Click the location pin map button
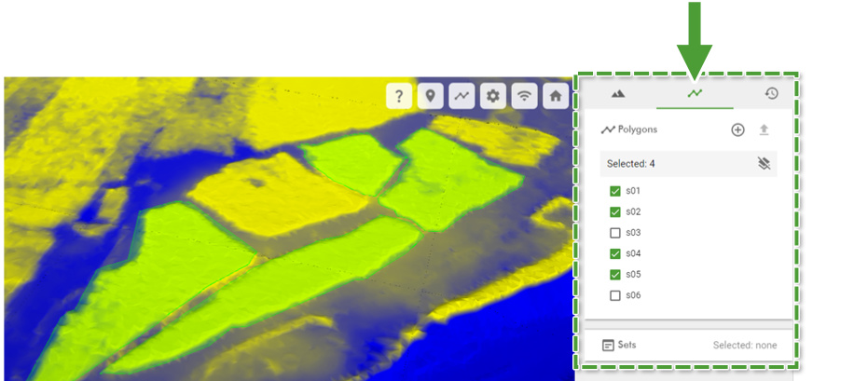Image resolution: width=868 pixels, height=381 pixels. pos(430,96)
